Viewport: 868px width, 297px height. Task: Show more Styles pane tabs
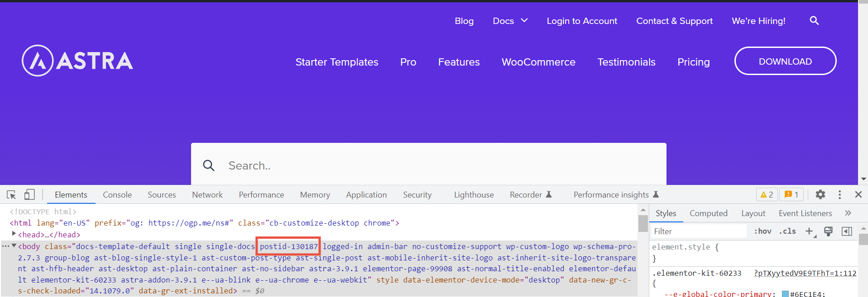(848, 213)
